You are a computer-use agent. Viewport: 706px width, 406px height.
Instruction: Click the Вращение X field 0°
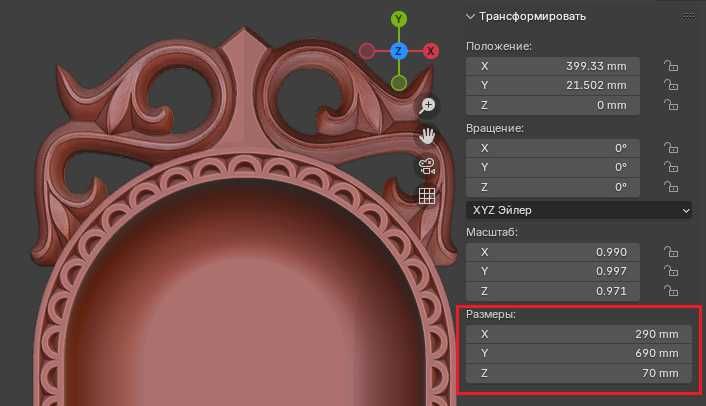(x=552, y=148)
